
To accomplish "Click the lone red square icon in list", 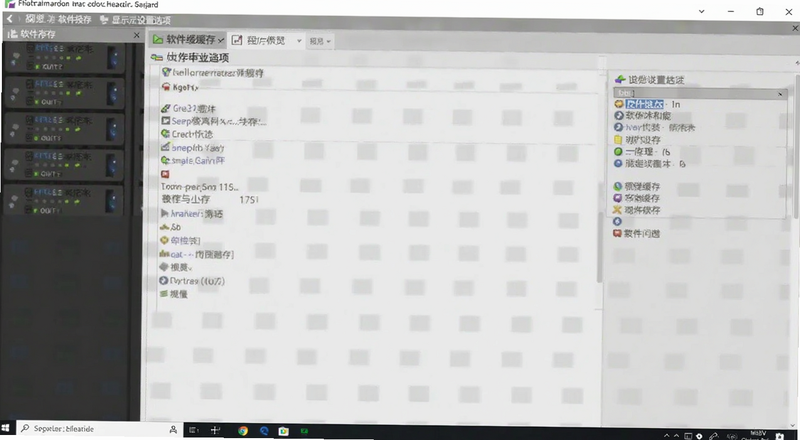I will click(165, 174).
